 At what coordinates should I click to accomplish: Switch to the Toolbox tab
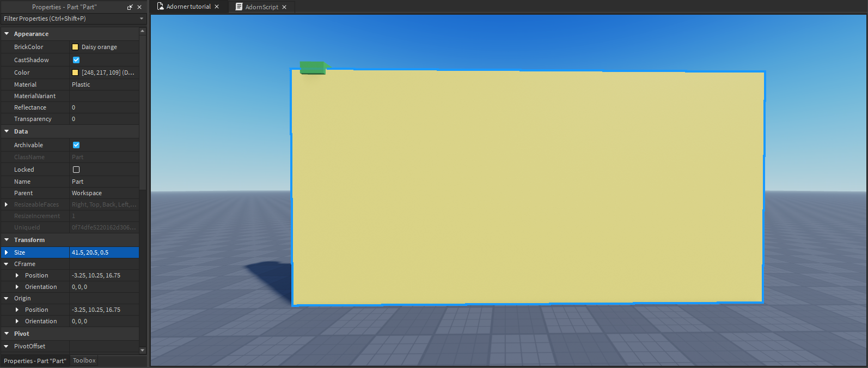84,360
